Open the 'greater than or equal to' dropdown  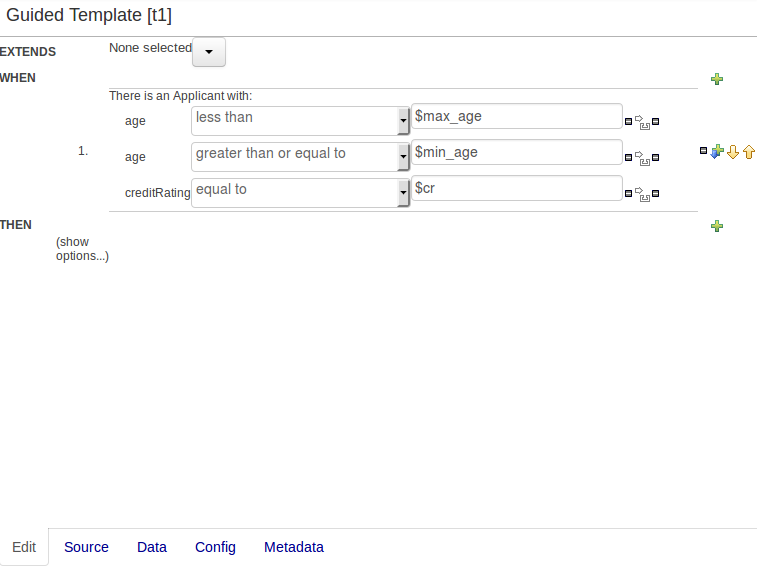coord(403,157)
